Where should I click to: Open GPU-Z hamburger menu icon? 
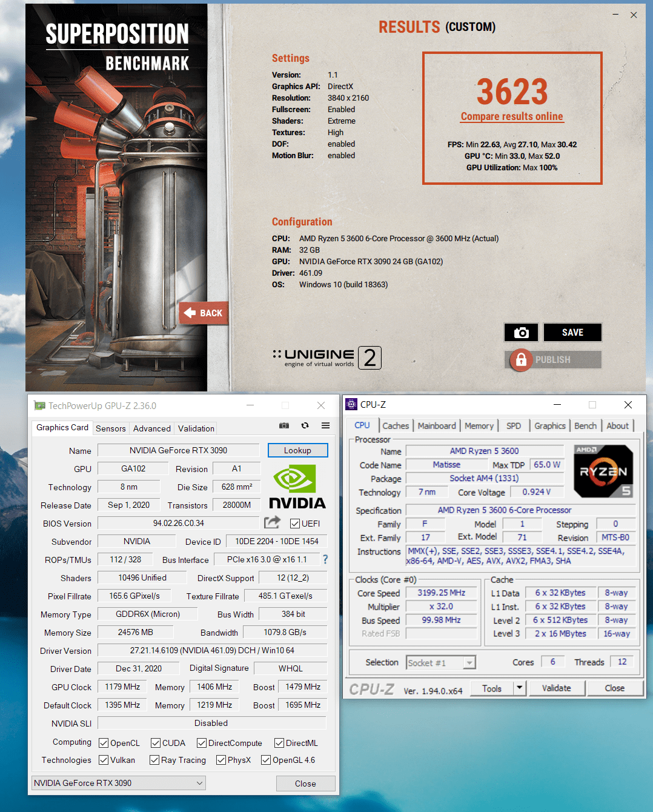(x=325, y=425)
